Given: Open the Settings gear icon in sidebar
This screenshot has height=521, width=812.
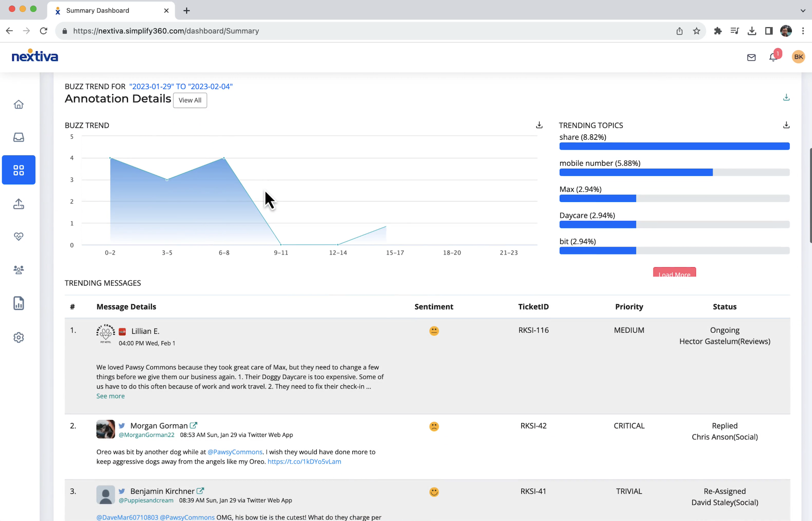Looking at the screenshot, I should (x=19, y=337).
